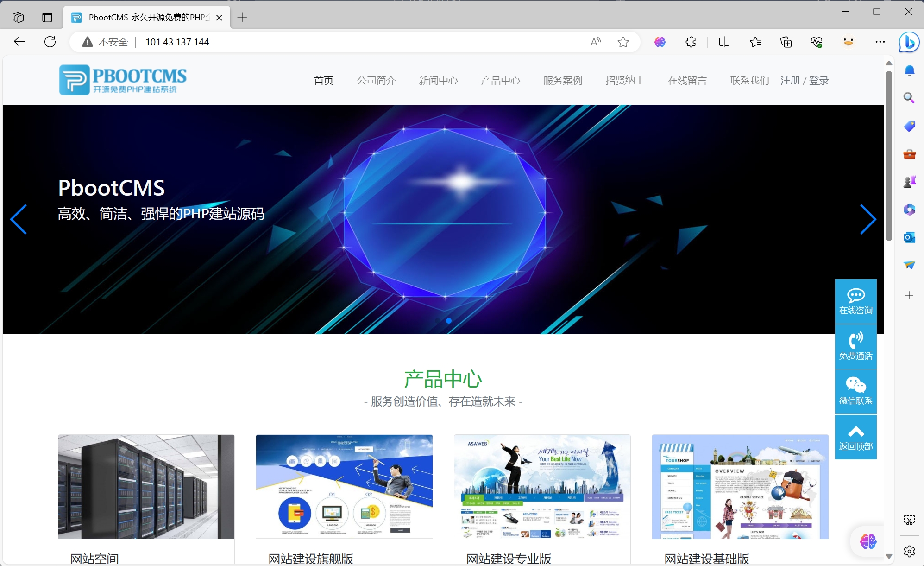Click the 返回顶部 back-to-top button
Image resolution: width=924 pixels, height=566 pixels.
pos(855,437)
